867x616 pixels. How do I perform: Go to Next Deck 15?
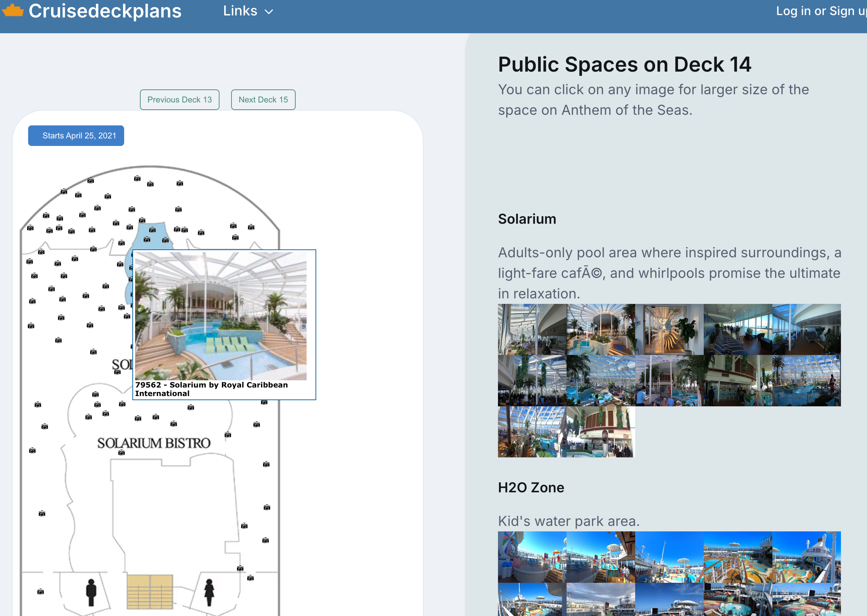click(263, 100)
